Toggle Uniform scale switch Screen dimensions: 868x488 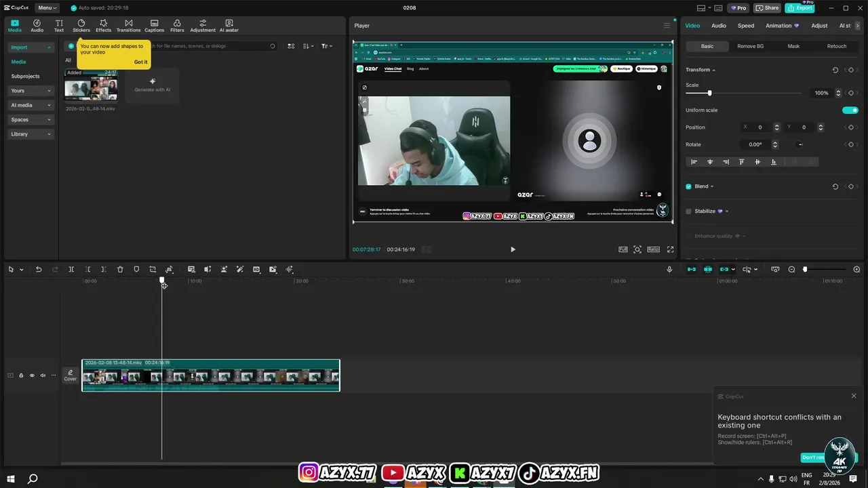pyautogui.click(x=850, y=110)
